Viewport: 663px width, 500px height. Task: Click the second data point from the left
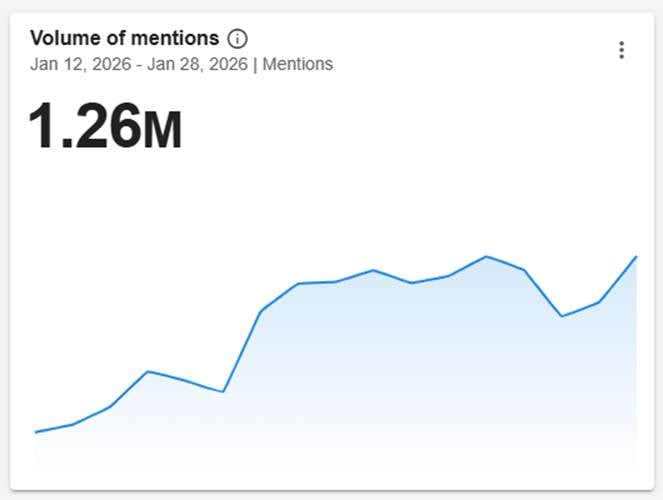(x=73, y=424)
